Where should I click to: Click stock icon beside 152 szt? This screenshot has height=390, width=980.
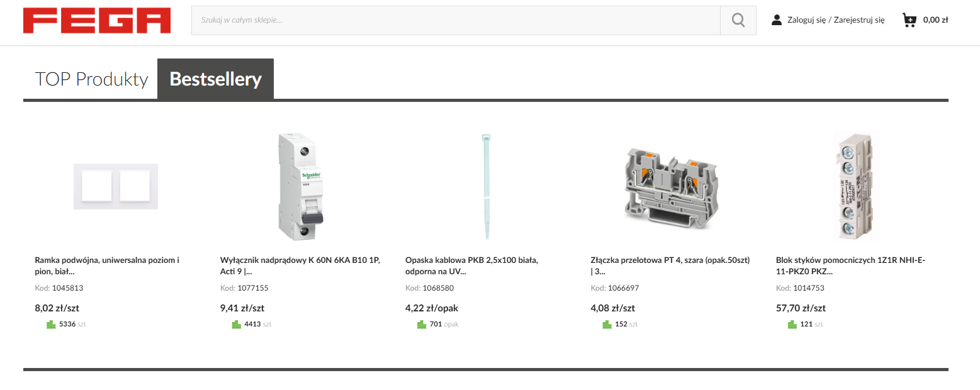[x=607, y=325]
